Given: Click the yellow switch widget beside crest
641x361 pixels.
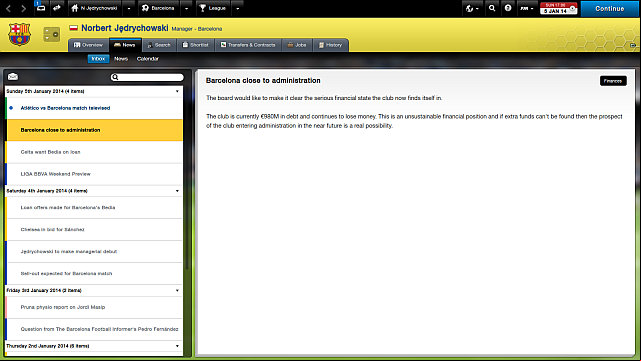Looking at the screenshot, I should coord(52,34).
